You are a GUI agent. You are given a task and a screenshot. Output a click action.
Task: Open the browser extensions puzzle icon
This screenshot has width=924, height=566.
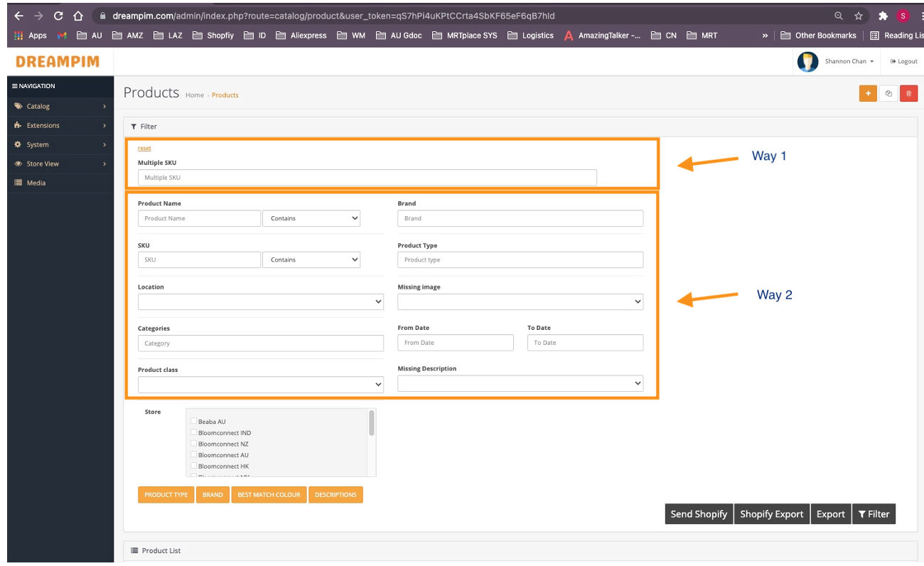(x=883, y=16)
